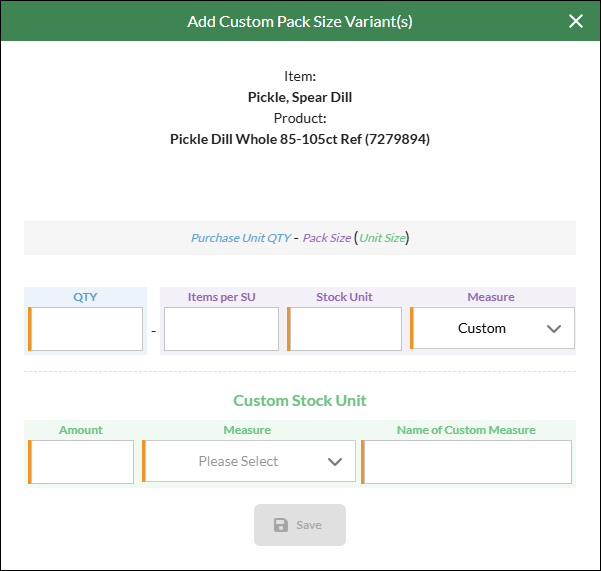The width and height of the screenshot is (601, 571).
Task: Click the Name of Custom Measure field
Action: (466, 462)
